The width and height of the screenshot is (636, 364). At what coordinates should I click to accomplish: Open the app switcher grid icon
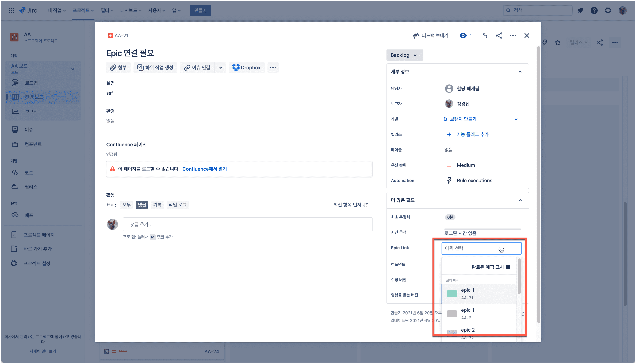coord(11,10)
